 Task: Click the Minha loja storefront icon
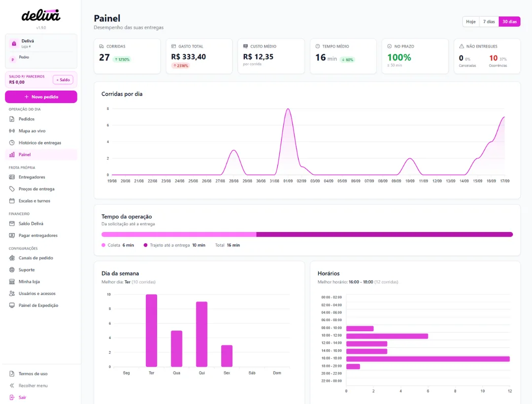pos(12,281)
